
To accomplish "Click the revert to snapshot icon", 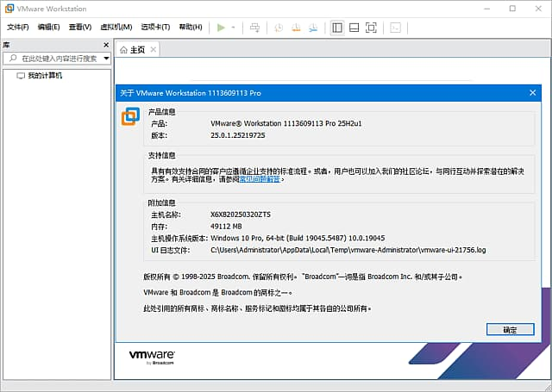I will click(x=296, y=28).
